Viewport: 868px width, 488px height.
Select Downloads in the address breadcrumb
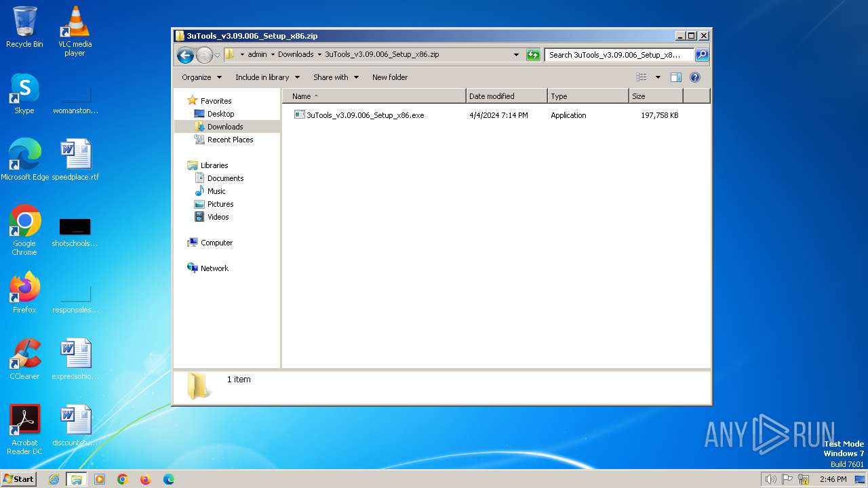296,54
